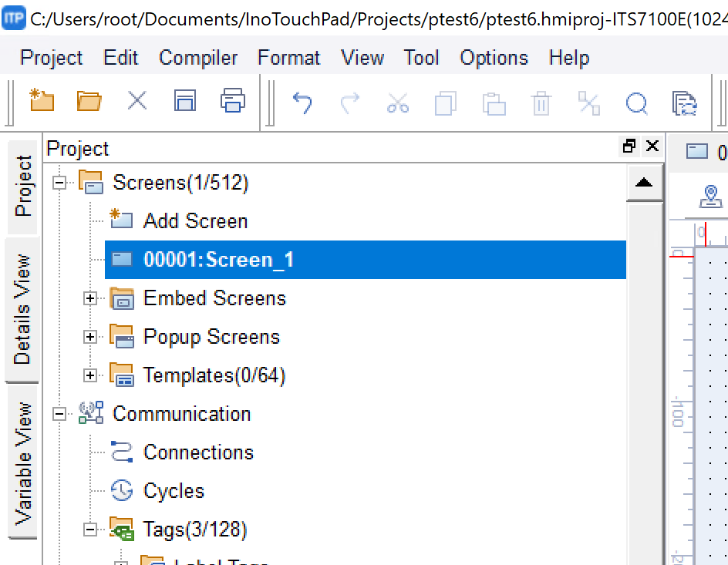Select Add Screen in the project tree
The height and width of the screenshot is (565, 728).
(x=195, y=221)
